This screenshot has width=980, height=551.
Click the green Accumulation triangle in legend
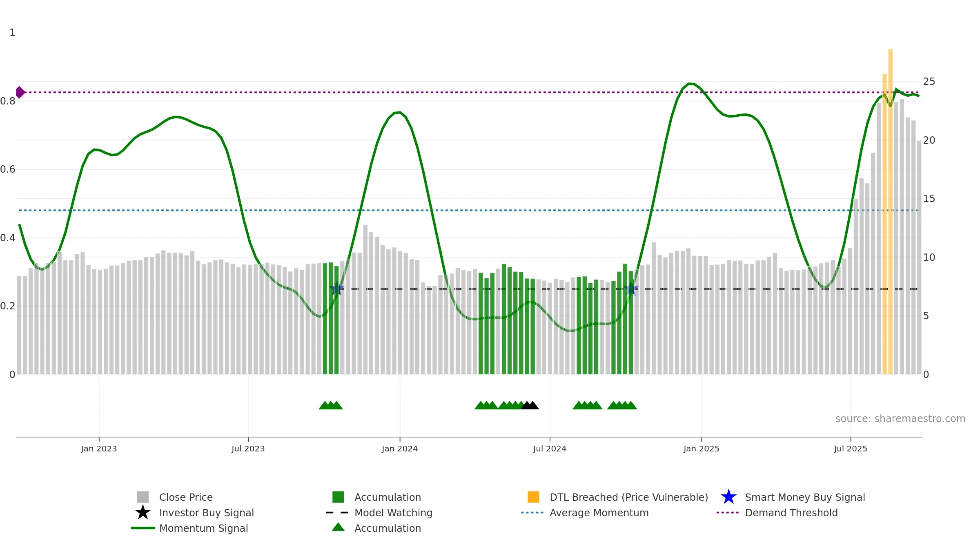[x=338, y=527]
